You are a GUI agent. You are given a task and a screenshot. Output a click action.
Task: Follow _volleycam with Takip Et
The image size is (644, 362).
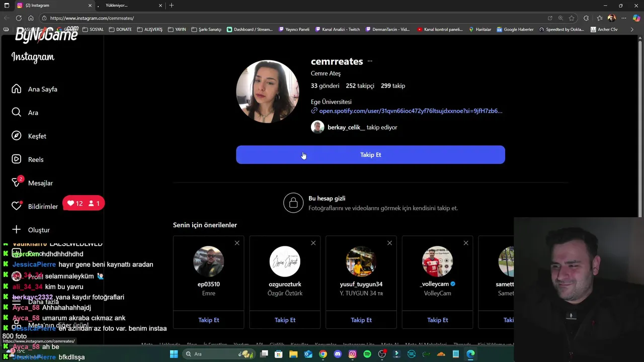[437, 320]
